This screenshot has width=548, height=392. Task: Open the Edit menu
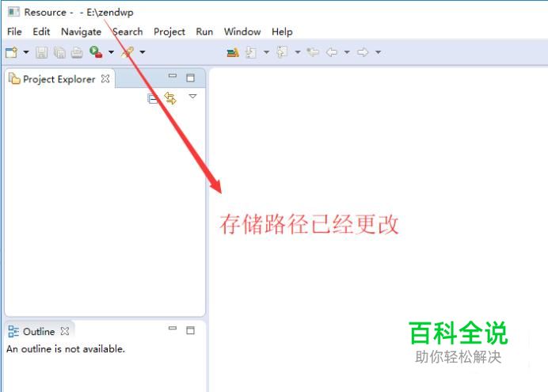point(41,32)
